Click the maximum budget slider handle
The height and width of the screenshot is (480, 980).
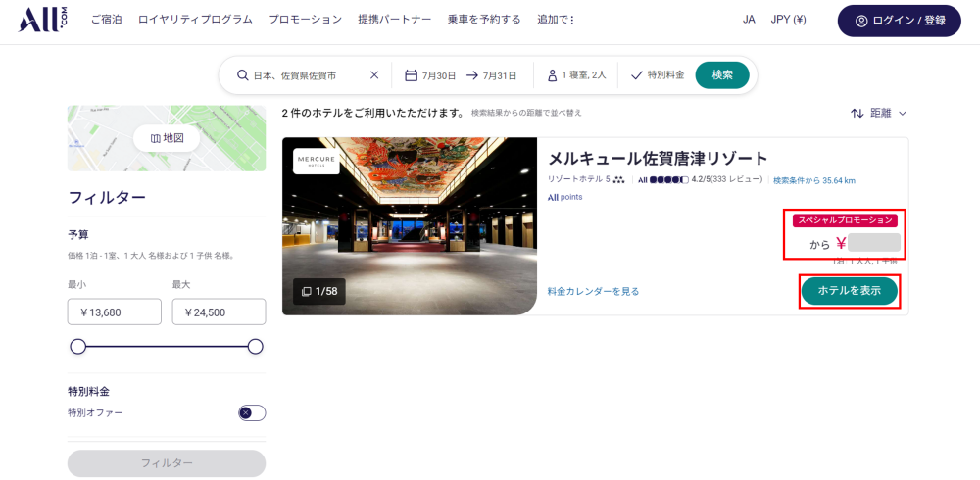click(x=255, y=346)
